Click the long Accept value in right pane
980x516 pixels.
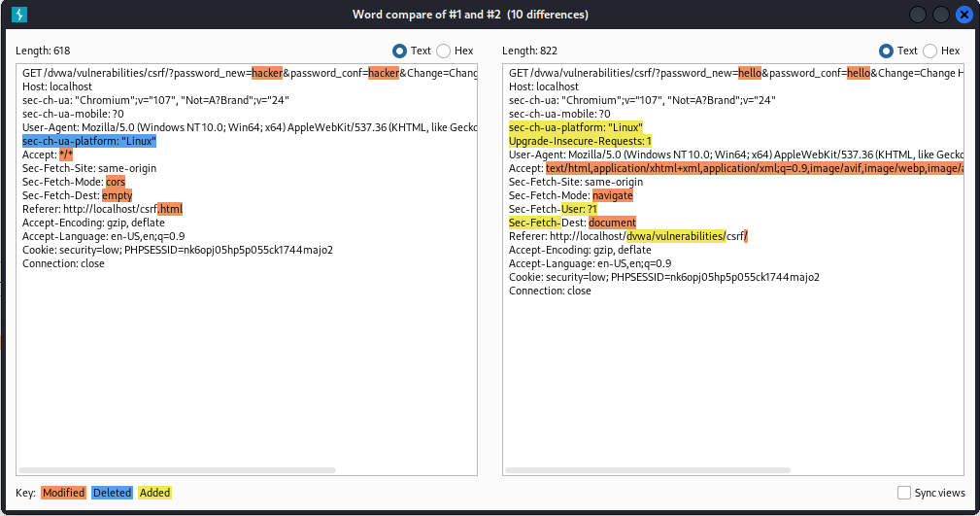(x=755, y=168)
